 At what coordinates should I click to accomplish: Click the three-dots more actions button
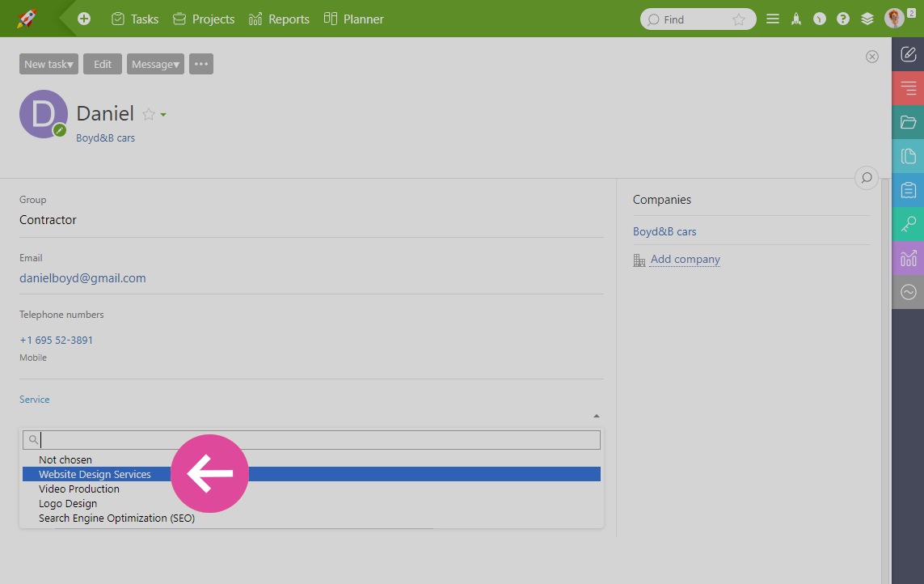pos(201,64)
